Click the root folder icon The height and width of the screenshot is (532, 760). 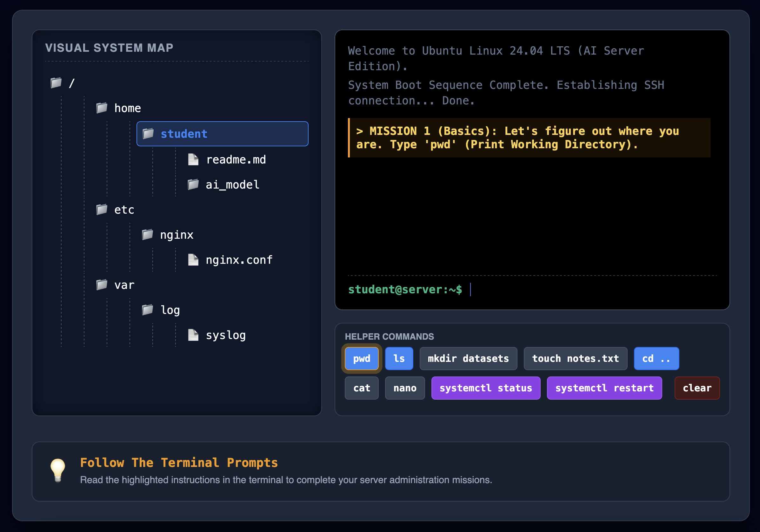tap(56, 83)
